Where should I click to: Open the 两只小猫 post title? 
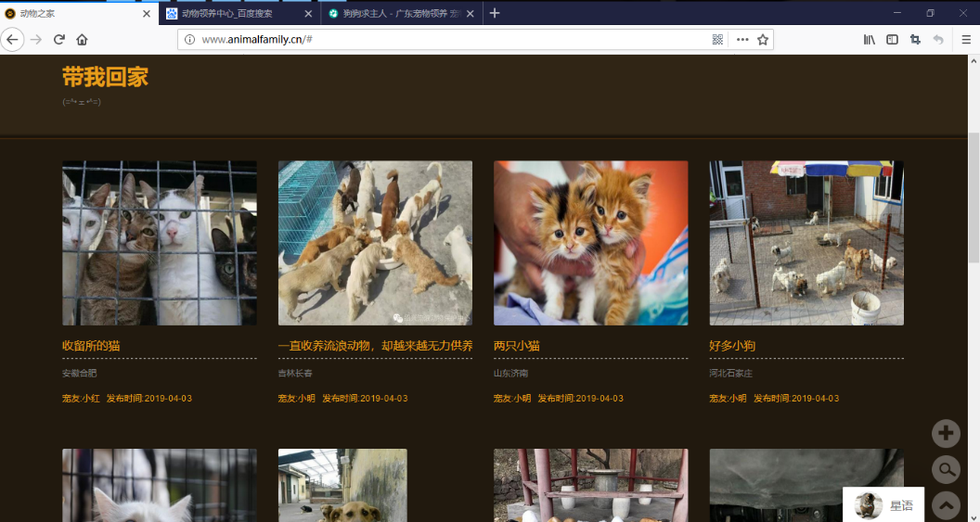pyautogui.click(x=517, y=346)
